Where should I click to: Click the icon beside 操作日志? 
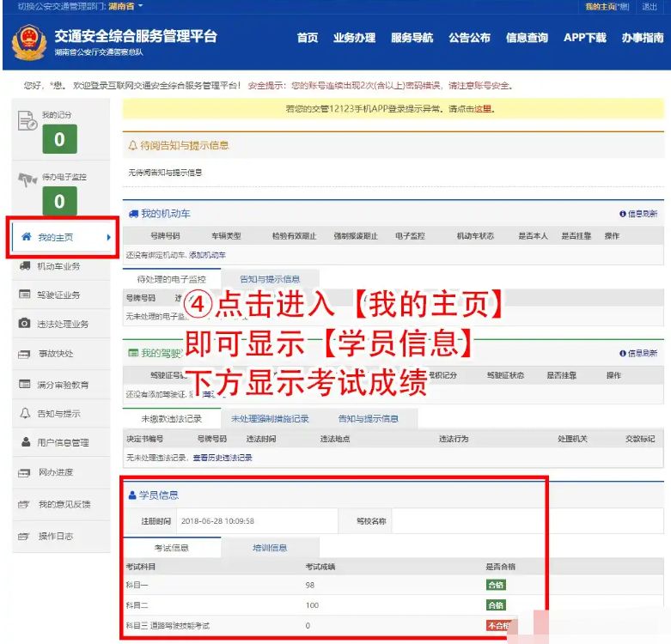coord(24,537)
